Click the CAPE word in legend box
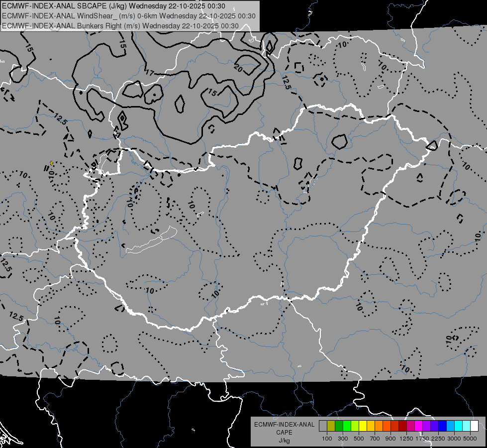The height and width of the screenshot is (448, 487). [x=284, y=433]
